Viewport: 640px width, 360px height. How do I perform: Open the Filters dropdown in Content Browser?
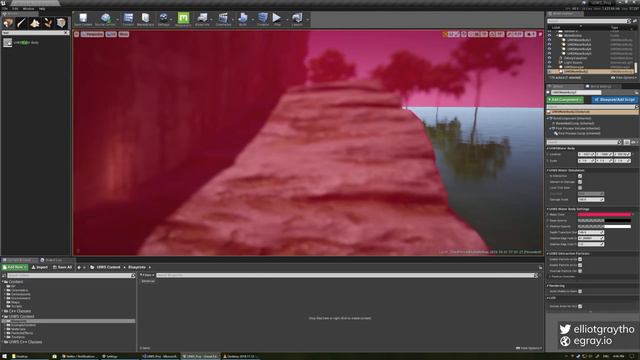[x=147, y=276]
